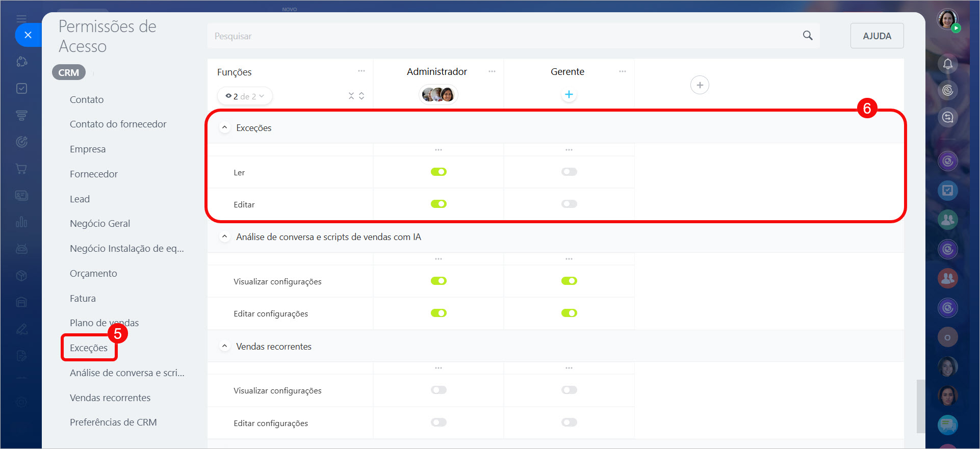
Task: Open the funnel CRM icon in left sidebar
Action: click(x=21, y=115)
